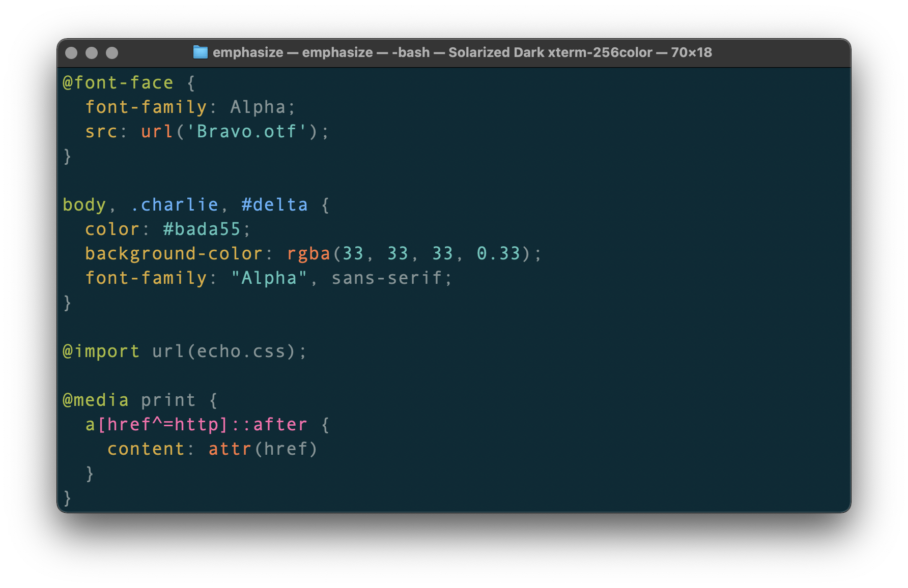
Task: Click the 'body' selector
Action: coord(84,204)
